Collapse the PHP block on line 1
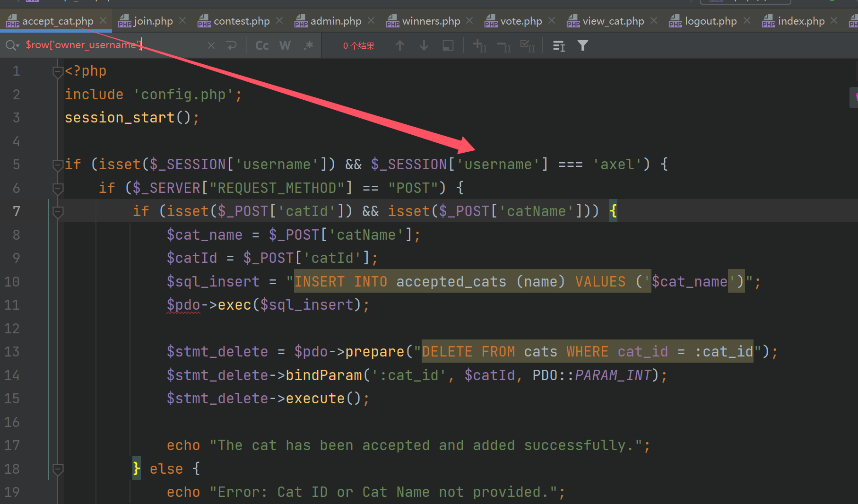858x504 pixels. click(58, 72)
